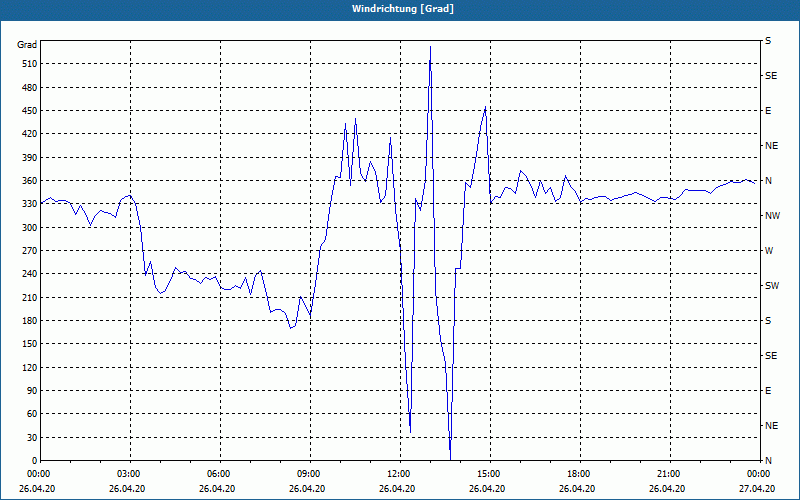This screenshot has height=500, width=800.
Task: Click the 450 degree axis label
Action: coord(29,111)
